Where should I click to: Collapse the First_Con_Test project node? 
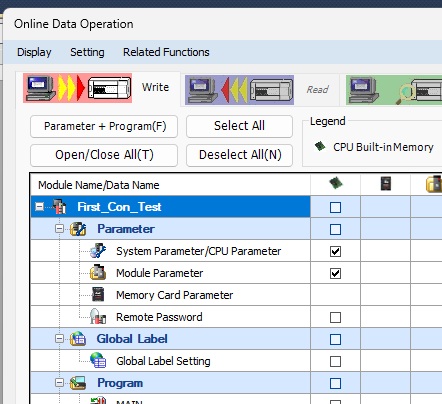click(x=39, y=207)
